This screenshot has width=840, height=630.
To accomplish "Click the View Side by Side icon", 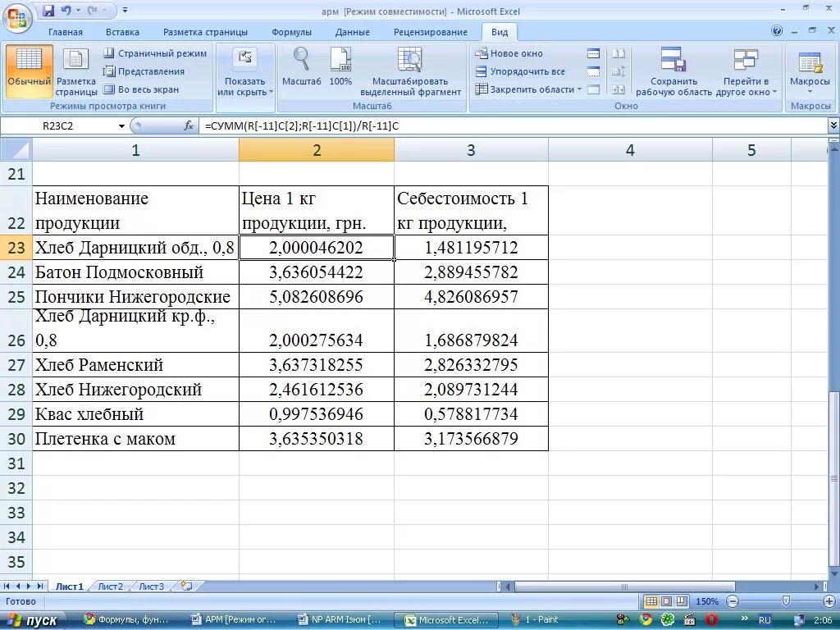I will [x=619, y=53].
